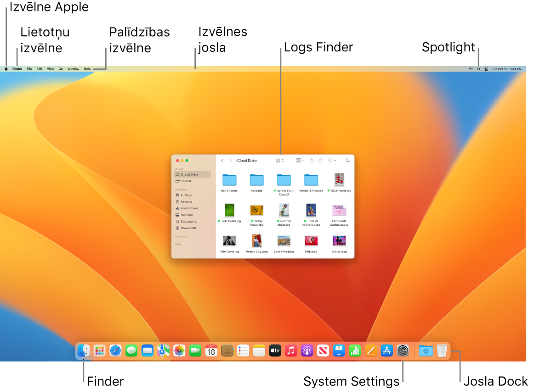Open Spotlight search in menu bar
The width and height of the screenshot is (534, 392).
pyautogui.click(x=478, y=69)
